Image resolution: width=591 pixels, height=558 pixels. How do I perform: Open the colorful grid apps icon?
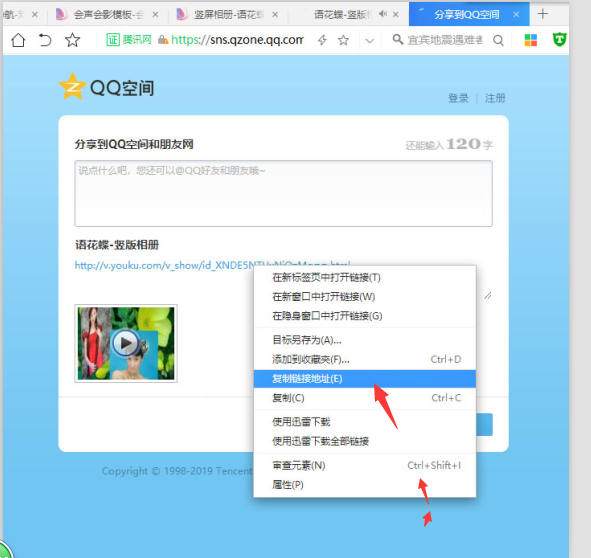click(531, 40)
